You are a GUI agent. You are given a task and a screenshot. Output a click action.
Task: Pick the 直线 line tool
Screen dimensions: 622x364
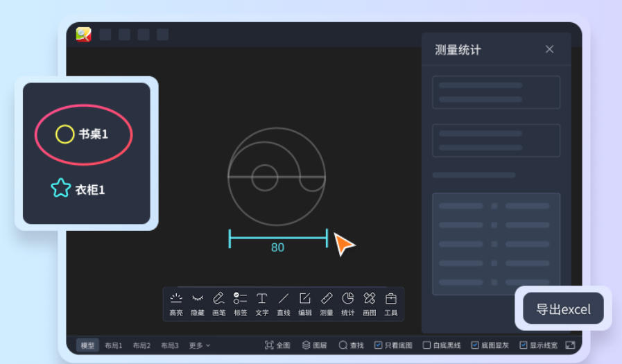click(x=283, y=303)
